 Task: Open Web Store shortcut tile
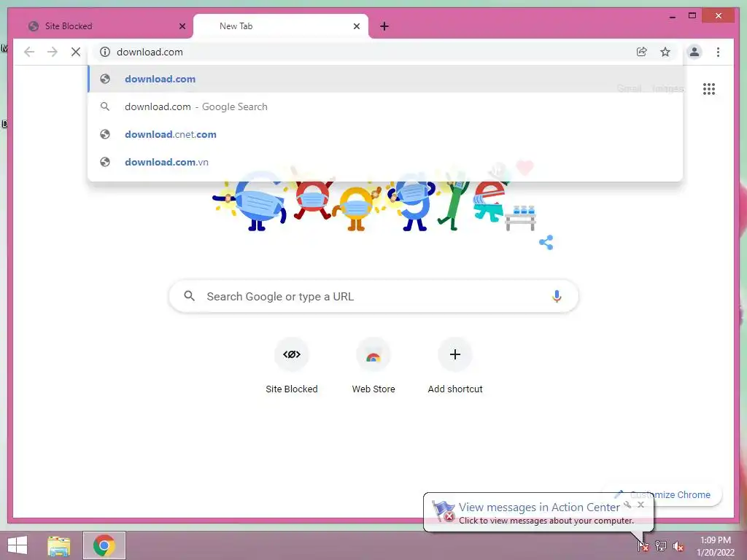tap(373, 366)
